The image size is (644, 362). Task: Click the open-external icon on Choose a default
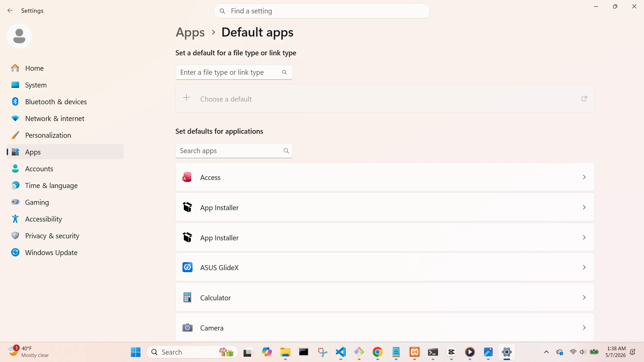[584, 99]
